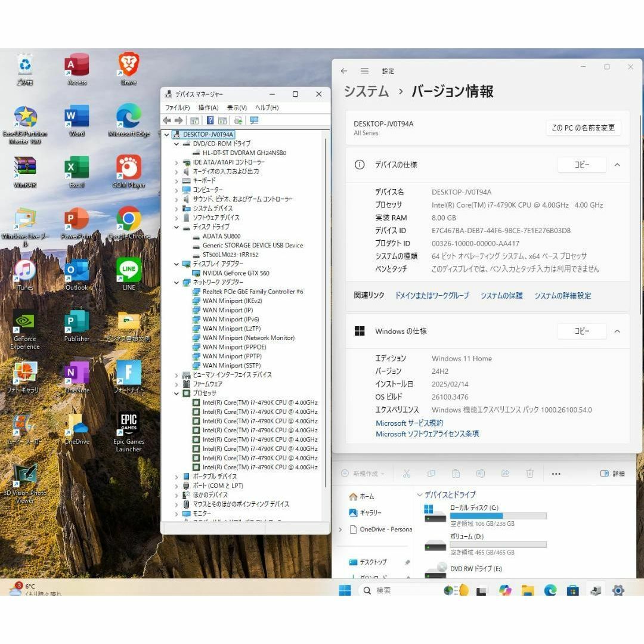This screenshot has width=644, height=644.
Task: Collapse the Windows の仕様 section chevron
Action: (x=617, y=331)
